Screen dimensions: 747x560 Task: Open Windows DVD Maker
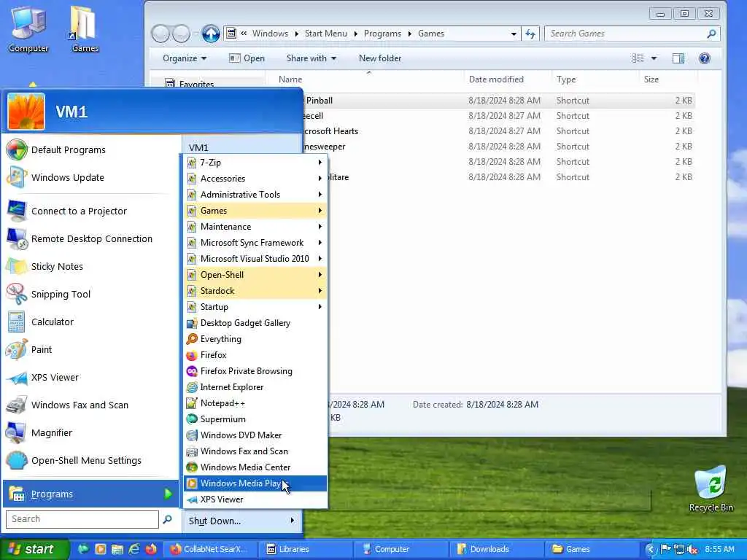[255, 435]
